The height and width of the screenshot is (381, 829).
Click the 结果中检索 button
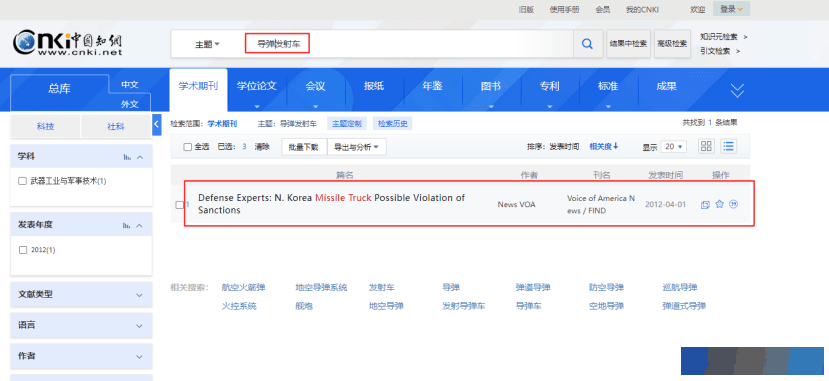click(628, 44)
